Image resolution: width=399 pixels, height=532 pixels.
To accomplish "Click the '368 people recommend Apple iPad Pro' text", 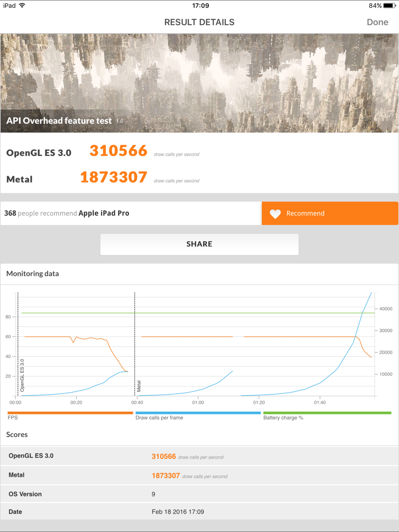I will [x=67, y=213].
